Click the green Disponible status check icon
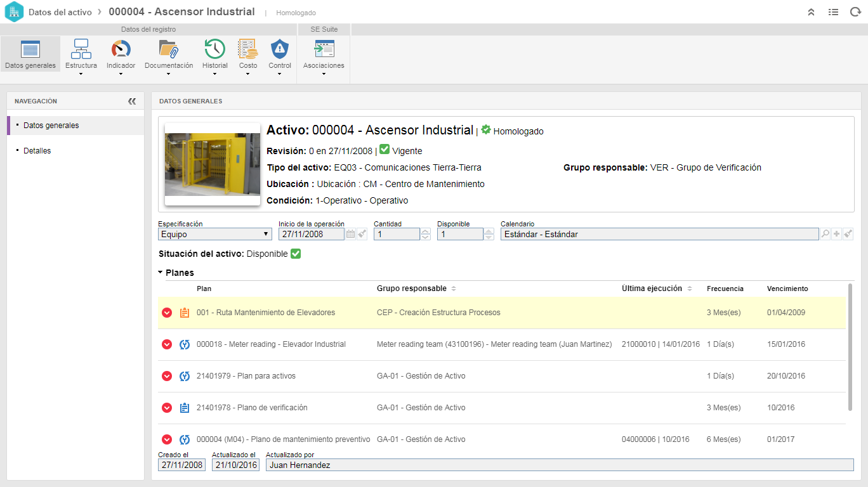The width and height of the screenshot is (868, 487). pos(295,254)
